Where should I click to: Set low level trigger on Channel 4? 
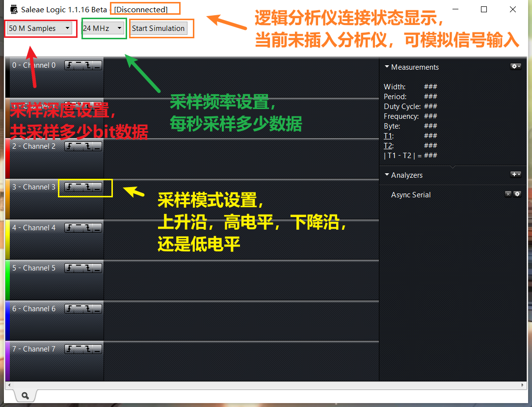point(96,228)
